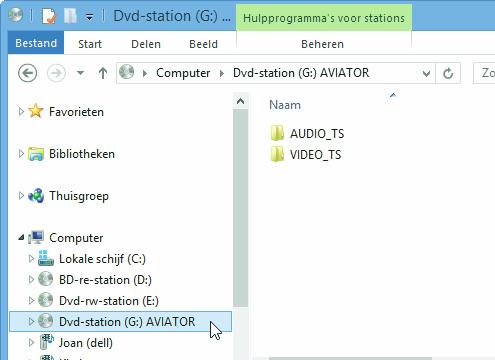The width and height of the screenshot is (495, 360).
Task: Click the New folder quick access icon
Action: pyautogui.click(x=70, y=16)
